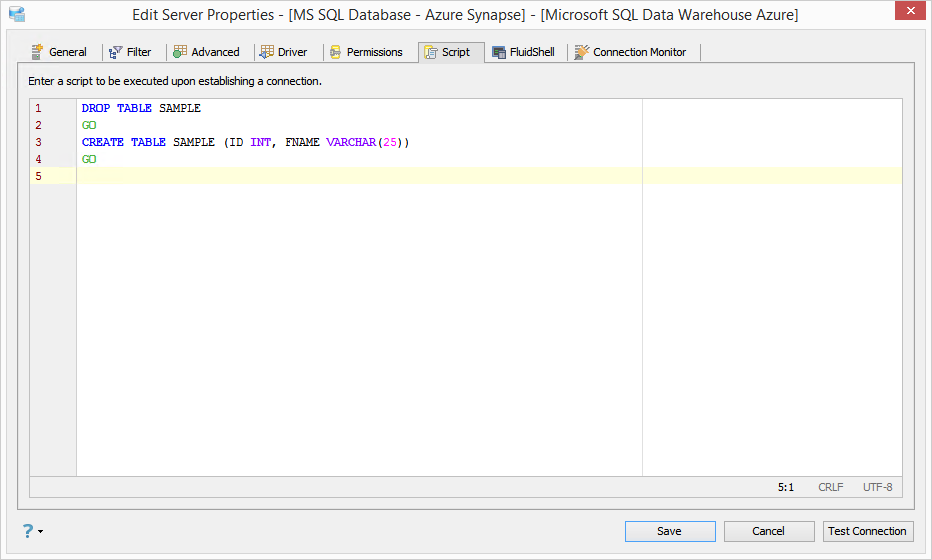Switch to the FluidShell tab
This screenshot has width=932, height=560.
524,52
